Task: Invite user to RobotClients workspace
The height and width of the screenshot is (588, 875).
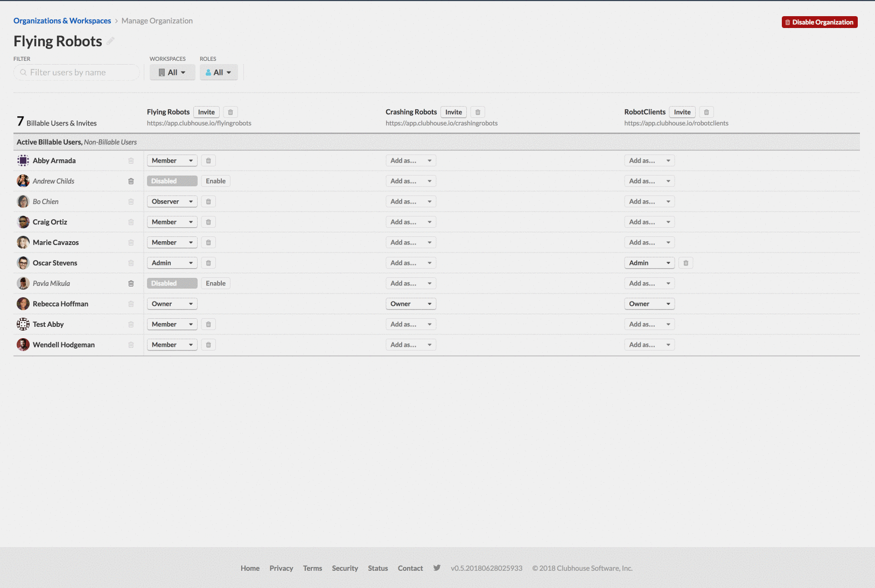Action: tap(682, 112)
